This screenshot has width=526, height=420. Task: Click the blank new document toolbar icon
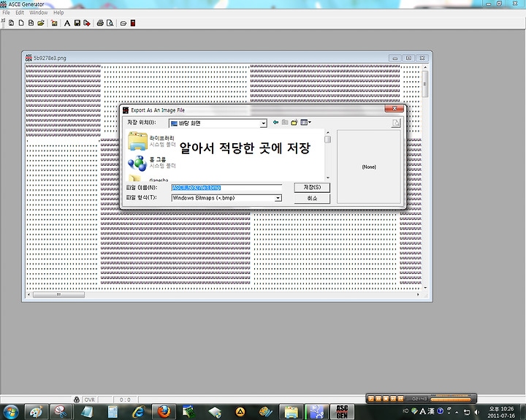[21, 23]
